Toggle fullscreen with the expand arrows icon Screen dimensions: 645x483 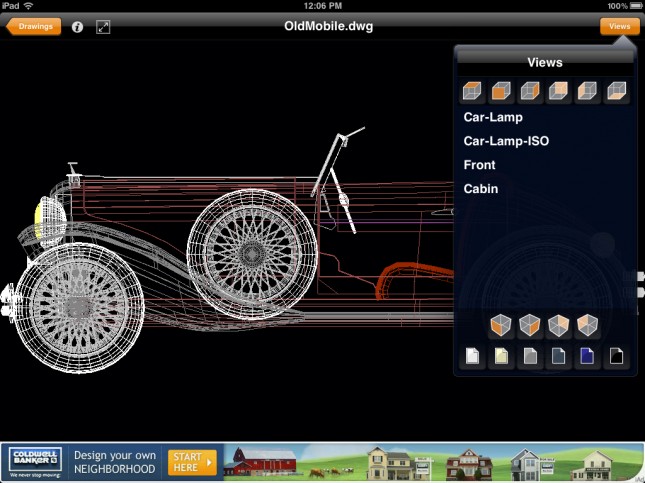pyautogui.click(x=103, y=27)
